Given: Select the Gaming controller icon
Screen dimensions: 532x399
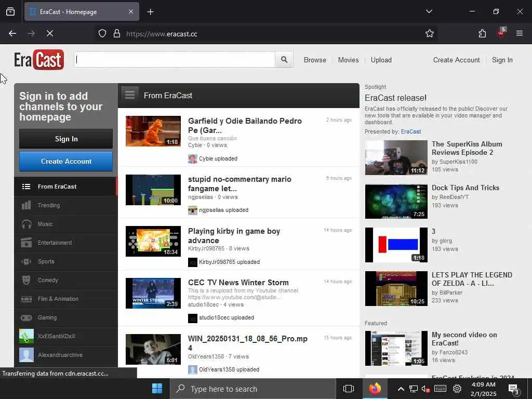Looking at the screenshot, I should pos(26,317).
